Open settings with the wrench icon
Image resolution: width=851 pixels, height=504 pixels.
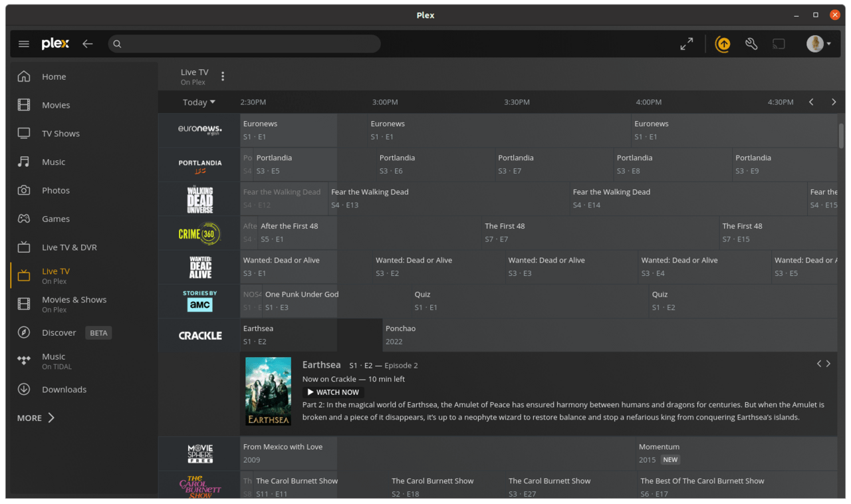[751, 44]
